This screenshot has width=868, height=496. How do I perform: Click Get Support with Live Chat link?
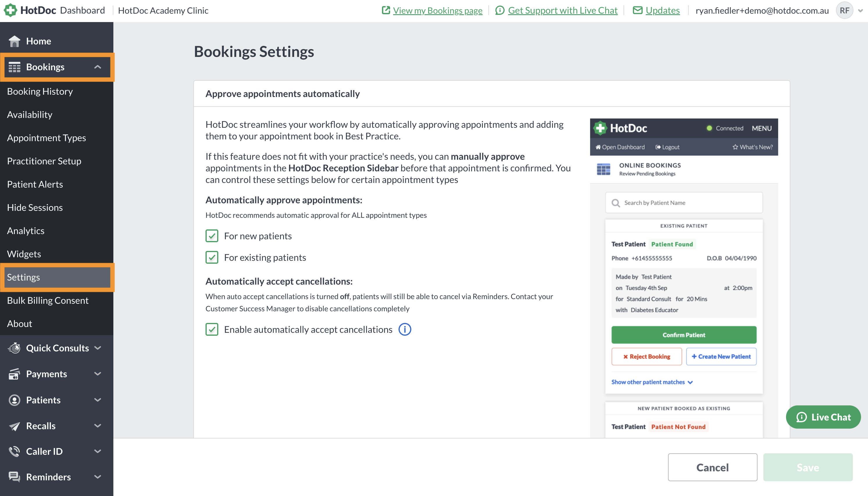tap(562, 10)
